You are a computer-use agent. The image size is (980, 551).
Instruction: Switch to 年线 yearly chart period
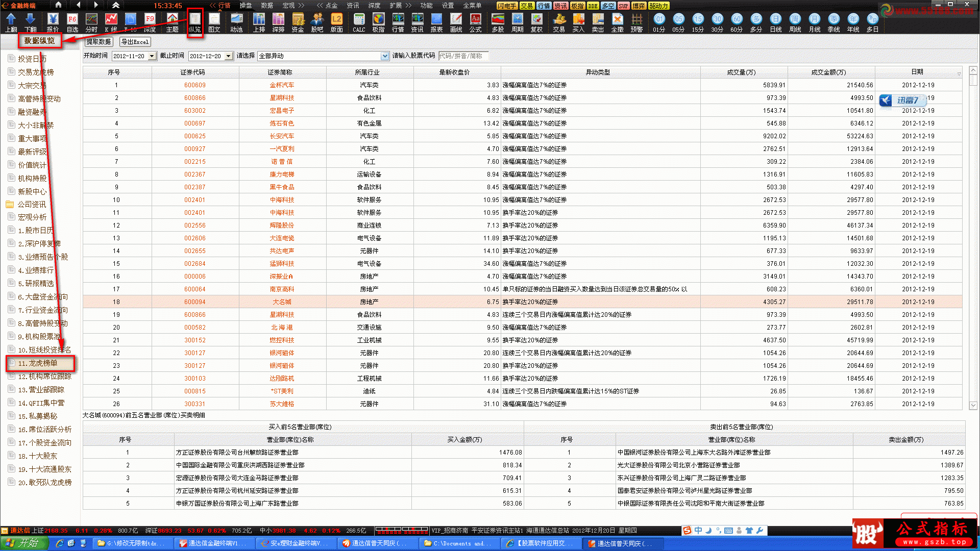[x=853, y=22]
